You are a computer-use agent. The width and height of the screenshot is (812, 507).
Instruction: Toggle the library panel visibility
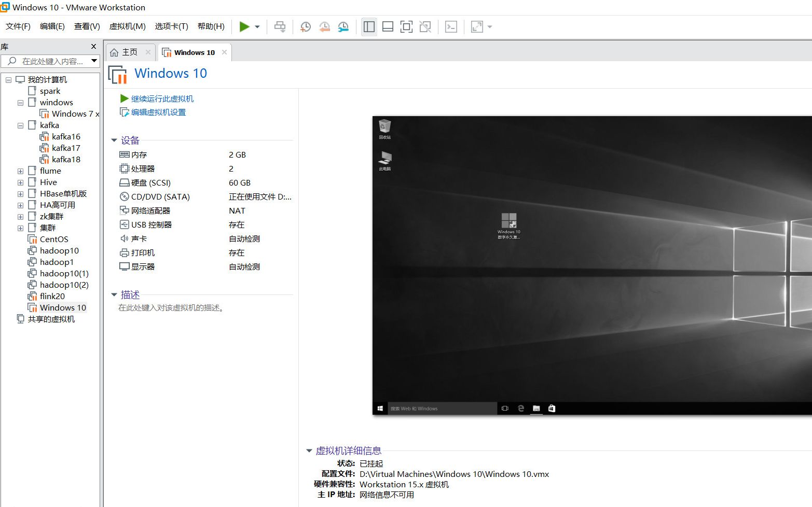click(x=369, y=26)
